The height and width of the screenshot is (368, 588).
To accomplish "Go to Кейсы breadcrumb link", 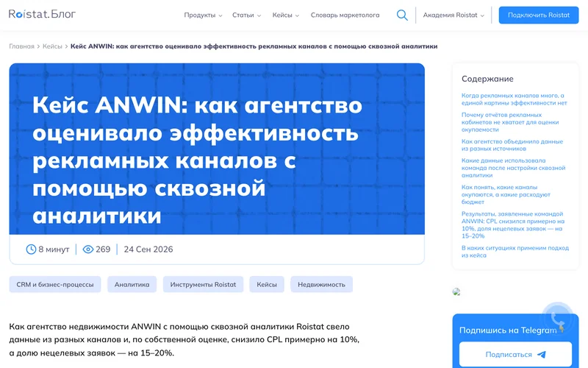I will pyautogui.click(x=52, y=46).
